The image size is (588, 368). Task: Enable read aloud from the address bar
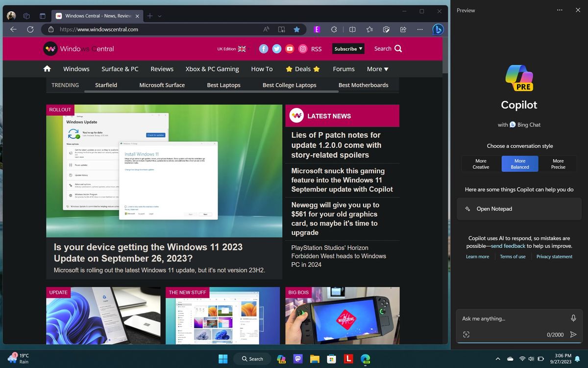[266, 29]
